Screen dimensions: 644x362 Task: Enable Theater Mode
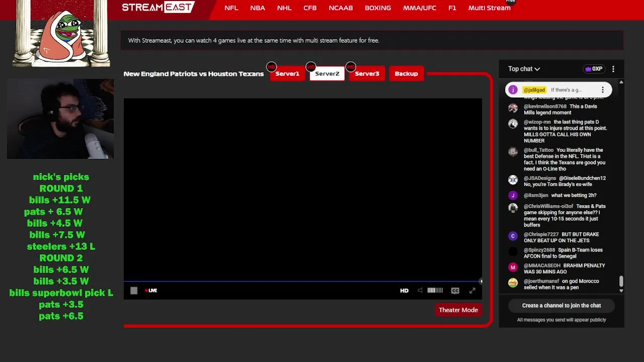pos(458,310)
